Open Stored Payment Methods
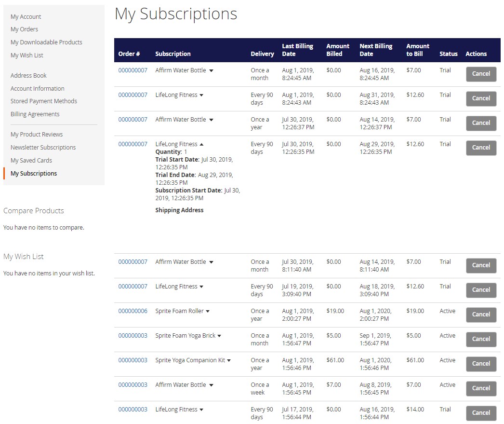504x424 pixels. (44, 101)
